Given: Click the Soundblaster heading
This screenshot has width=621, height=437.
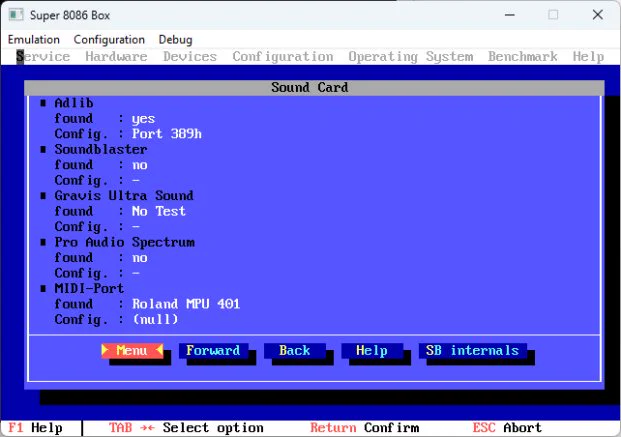Looking at the screenshot, I should (101, 149).
